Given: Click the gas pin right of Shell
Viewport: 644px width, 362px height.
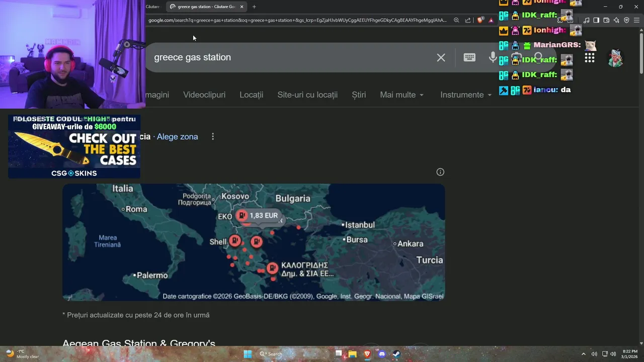Looking at the screenshot, I should (257, 242).
